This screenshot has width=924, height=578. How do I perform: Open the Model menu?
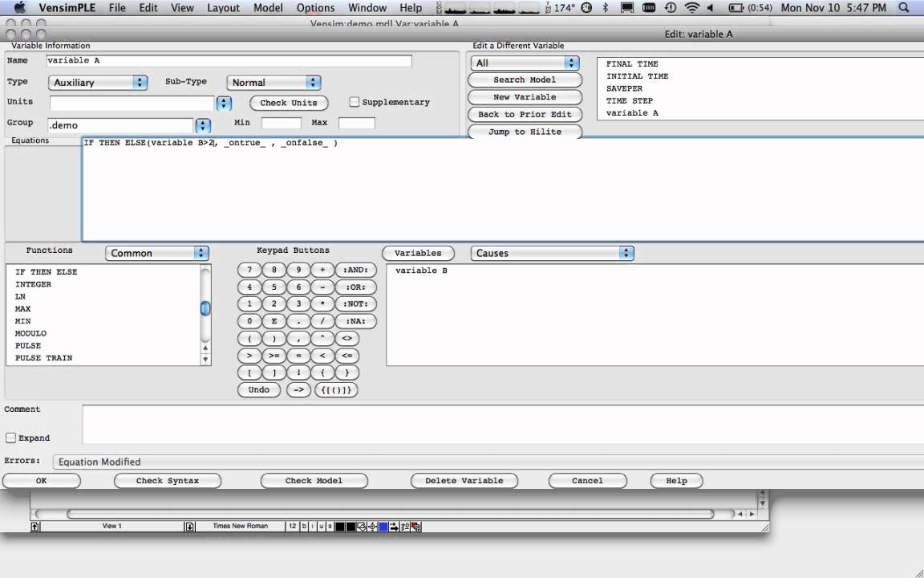[x=268, y=8]
